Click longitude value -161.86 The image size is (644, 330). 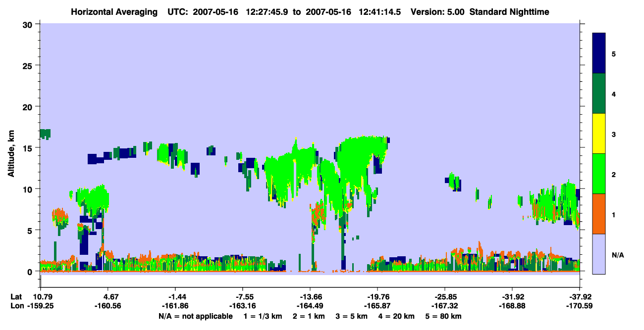pos(175,306)
